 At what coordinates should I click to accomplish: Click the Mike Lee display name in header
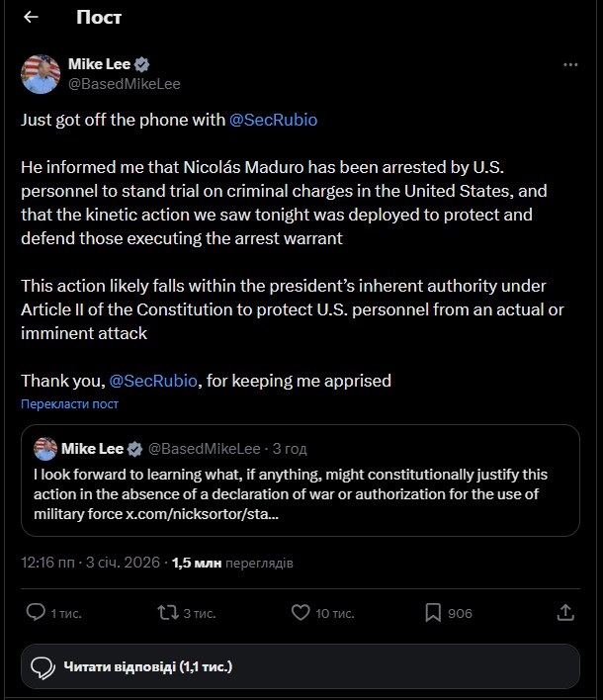[99, 64]
